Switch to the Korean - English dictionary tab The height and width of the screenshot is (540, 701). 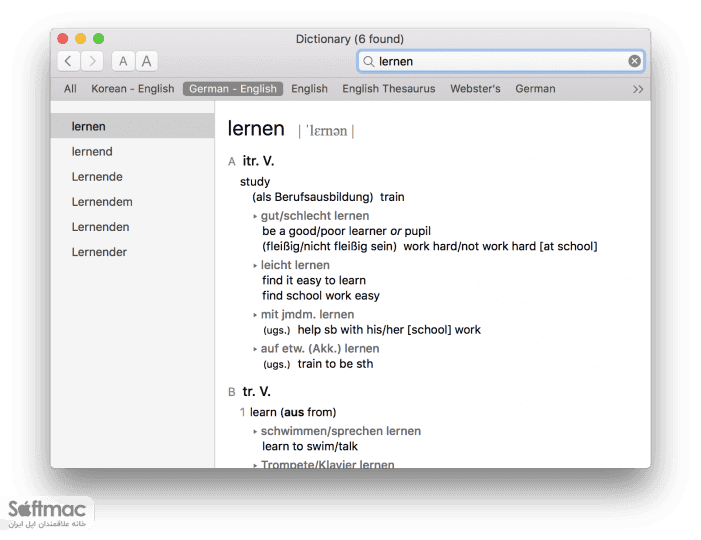click(133, 89)
